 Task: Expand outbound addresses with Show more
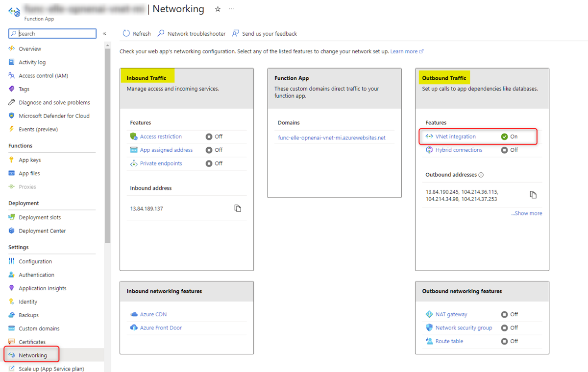[527, 213]
